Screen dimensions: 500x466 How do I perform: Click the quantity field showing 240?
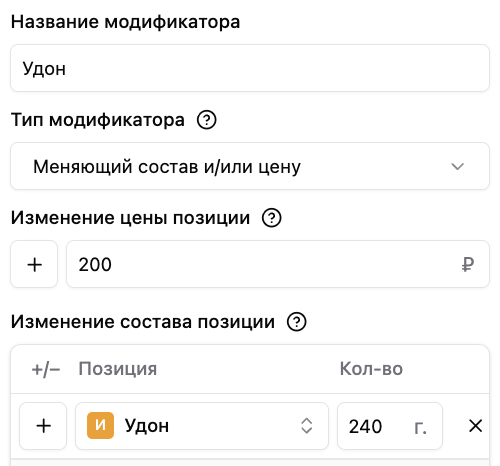pos(390,426)
